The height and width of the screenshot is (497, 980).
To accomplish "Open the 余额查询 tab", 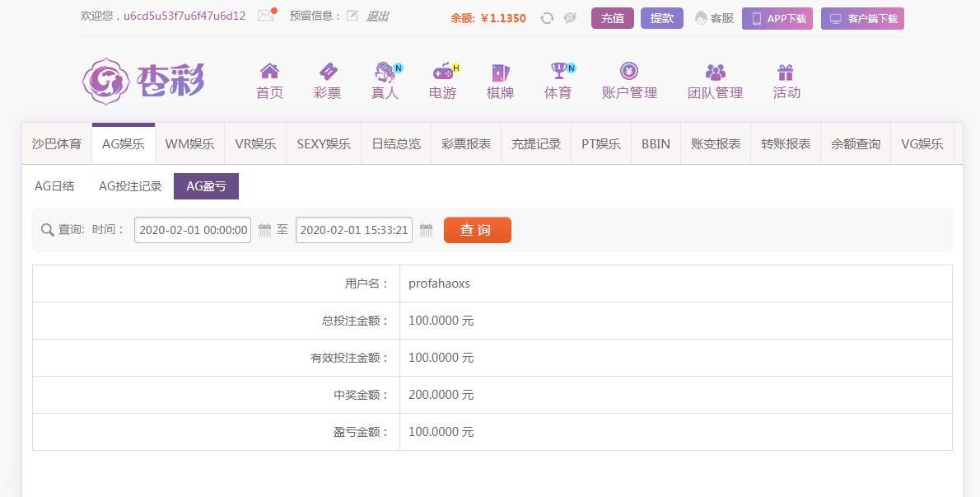I will tap(856, 143).
